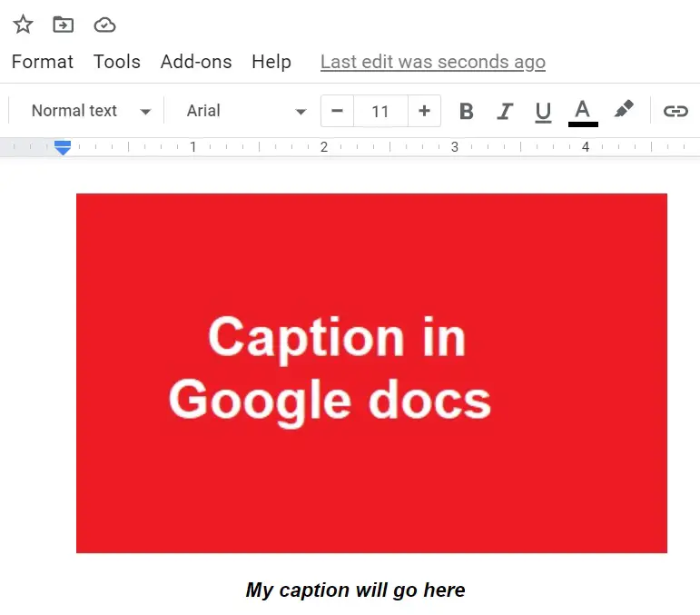Toggle italic formatting
Viewport: 700px width, 615px height.
[505, 111]
